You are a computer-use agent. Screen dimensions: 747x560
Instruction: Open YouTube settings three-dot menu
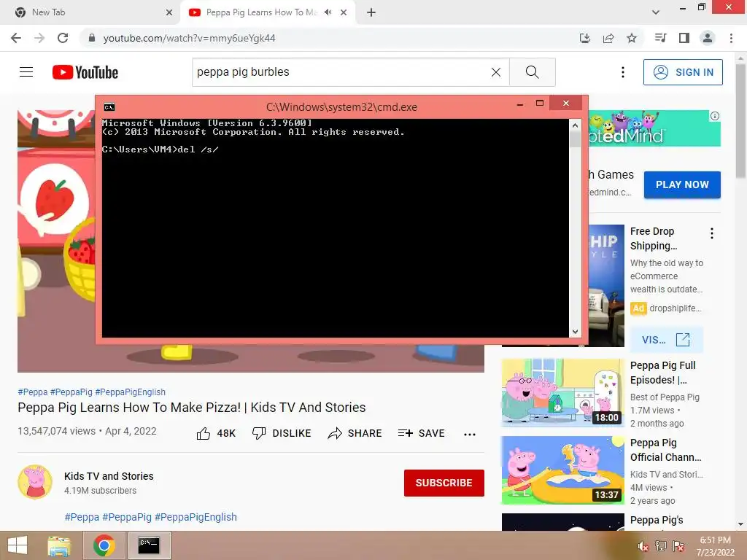[x=623, y=72]
